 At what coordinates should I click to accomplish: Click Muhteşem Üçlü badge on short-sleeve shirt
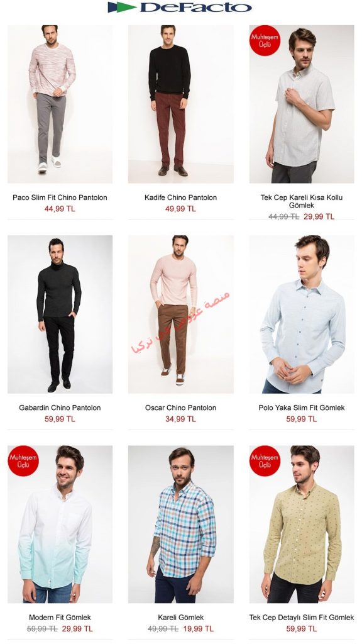point(265,40)
